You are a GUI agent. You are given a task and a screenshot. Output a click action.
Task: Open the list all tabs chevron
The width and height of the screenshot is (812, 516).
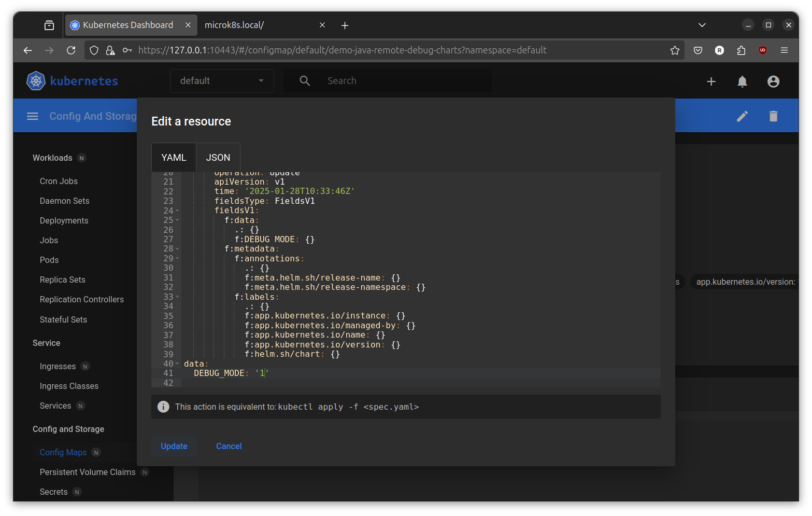pos(702,25)
